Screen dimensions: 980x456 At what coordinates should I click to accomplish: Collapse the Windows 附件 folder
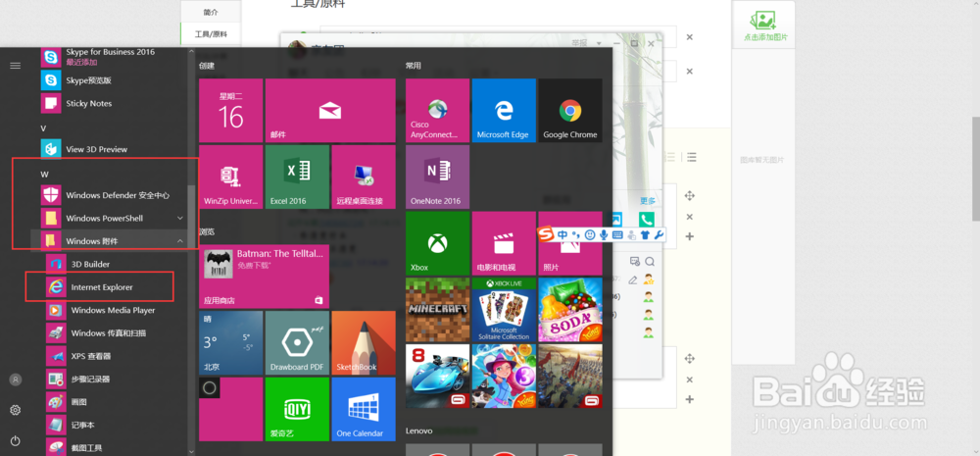tap(113, 241)
